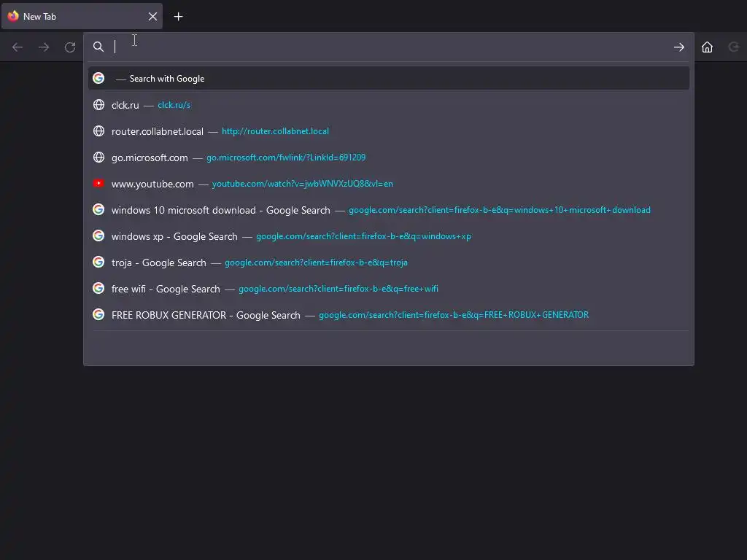Click the youtube.com/watch URL

303,183
